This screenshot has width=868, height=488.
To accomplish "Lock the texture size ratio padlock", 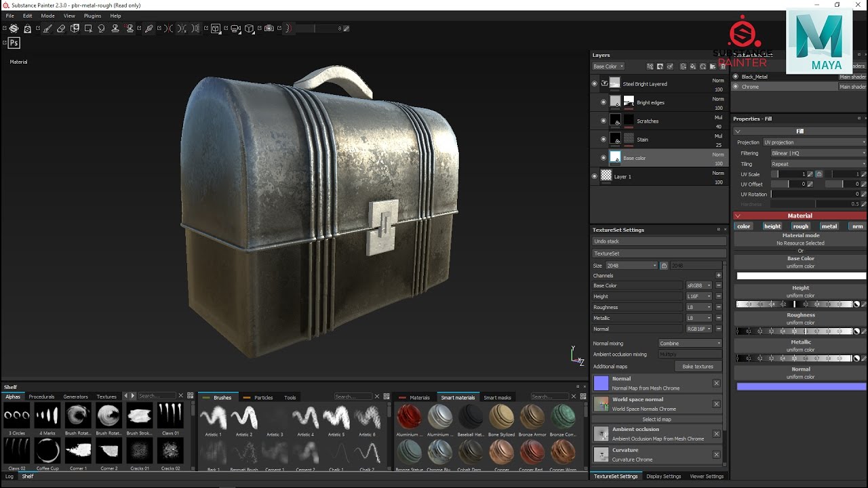I will (x=664, y=266).
